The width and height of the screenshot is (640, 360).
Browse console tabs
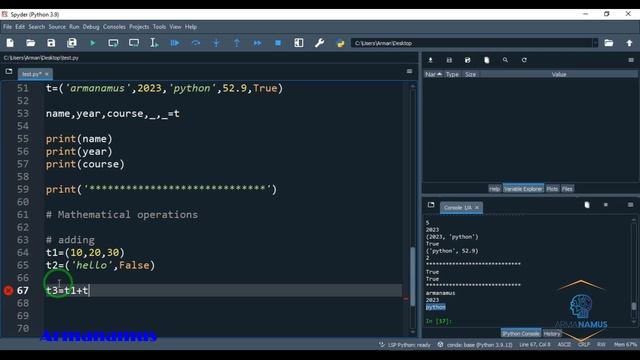[431, 205]
